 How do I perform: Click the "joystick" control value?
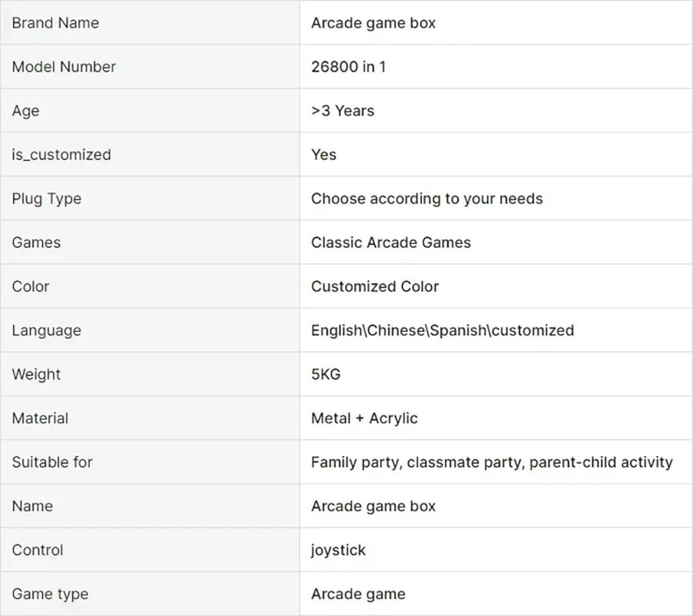pyautogui.click(x=339, y=550)
